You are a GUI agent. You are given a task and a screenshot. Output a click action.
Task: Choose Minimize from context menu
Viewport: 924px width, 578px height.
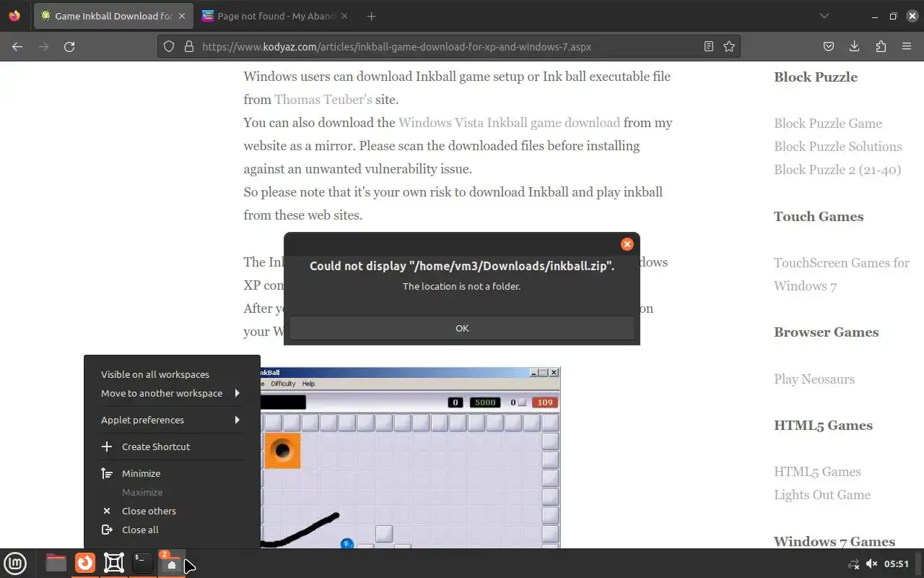click(172, 473)
